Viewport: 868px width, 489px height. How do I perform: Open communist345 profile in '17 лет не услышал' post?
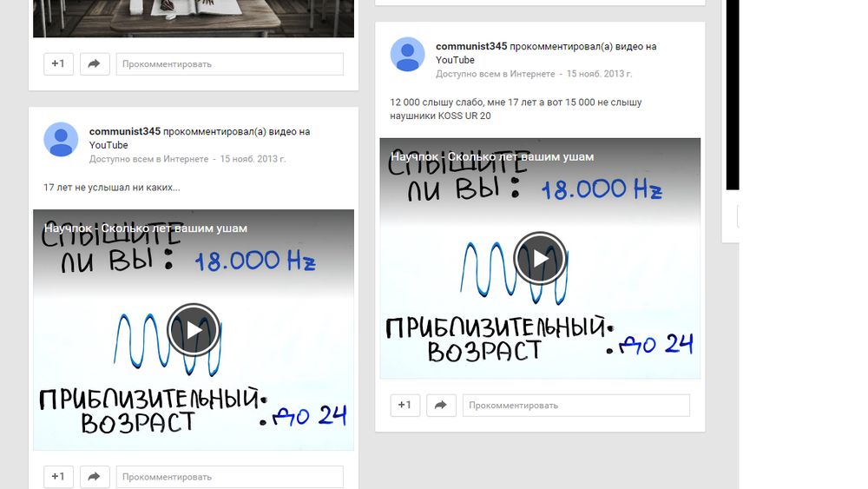[124, 132]
